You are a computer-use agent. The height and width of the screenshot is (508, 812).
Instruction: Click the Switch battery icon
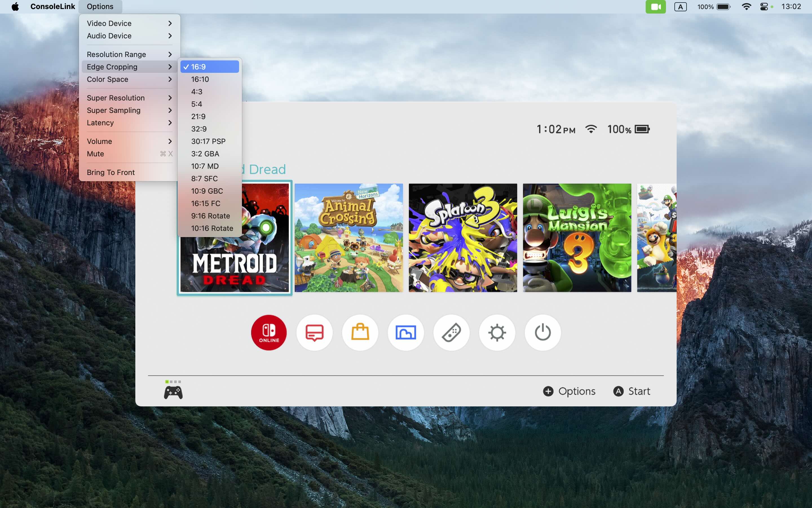coord(642,129)
